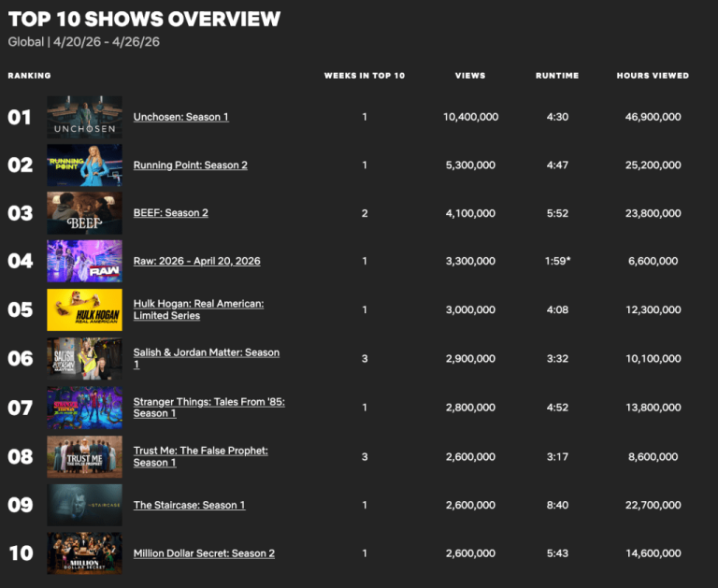Click the yellow Hulk Hogan thumbnail
The image size is (718, 588).
point(84,309)
